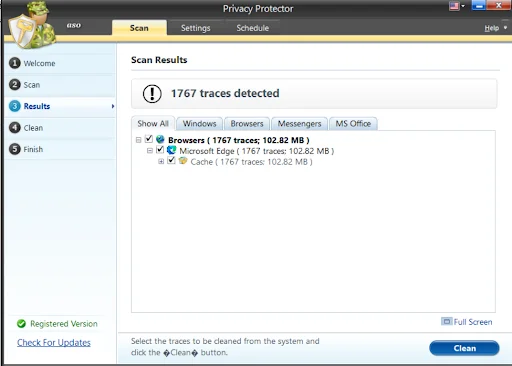
Task: Open the Help dropdown menu
Action: (x=496, y=28)
